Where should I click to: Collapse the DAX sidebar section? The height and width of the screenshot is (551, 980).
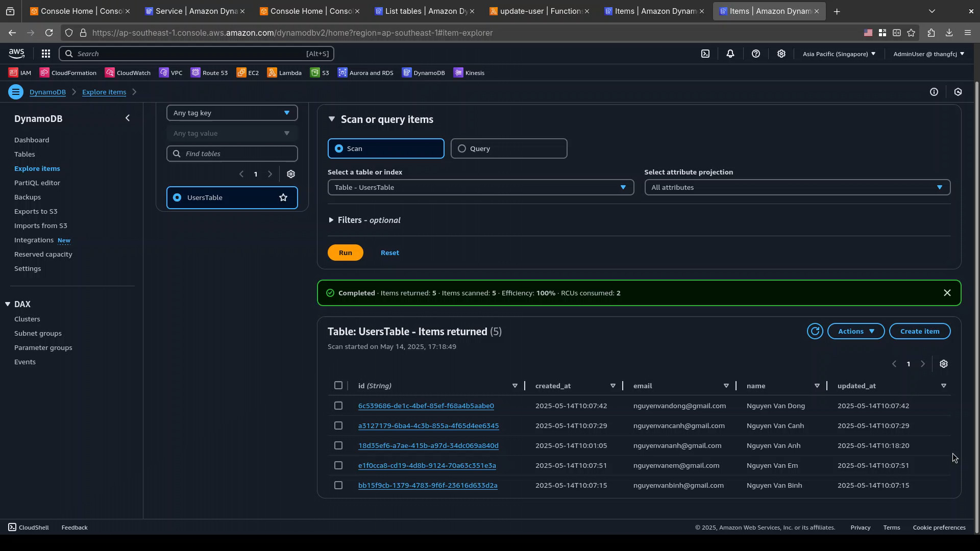[x=8, y=304]
